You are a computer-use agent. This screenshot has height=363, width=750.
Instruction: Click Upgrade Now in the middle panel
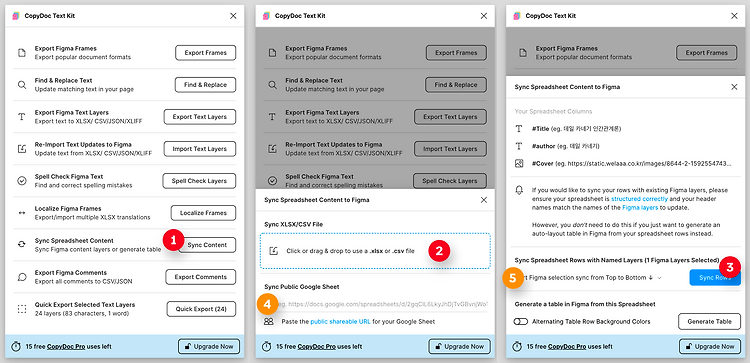coord(460,346)
